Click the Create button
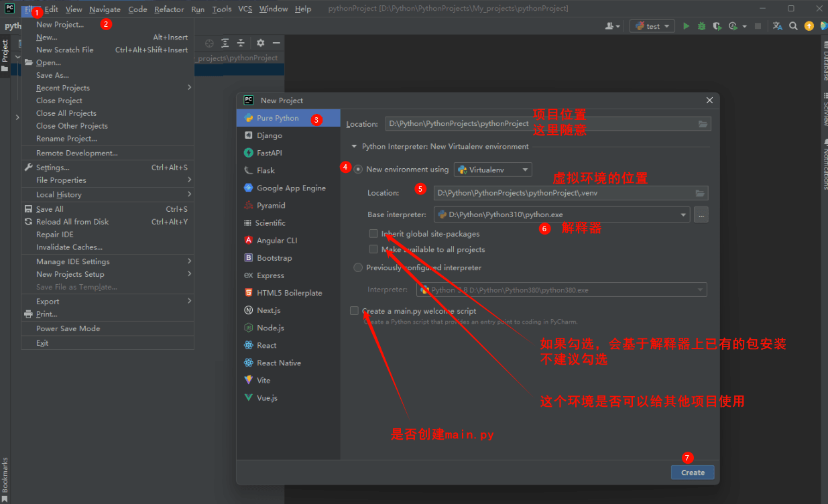Image resolution: width=828 pixels, height=504 pixels. (693, 472)
